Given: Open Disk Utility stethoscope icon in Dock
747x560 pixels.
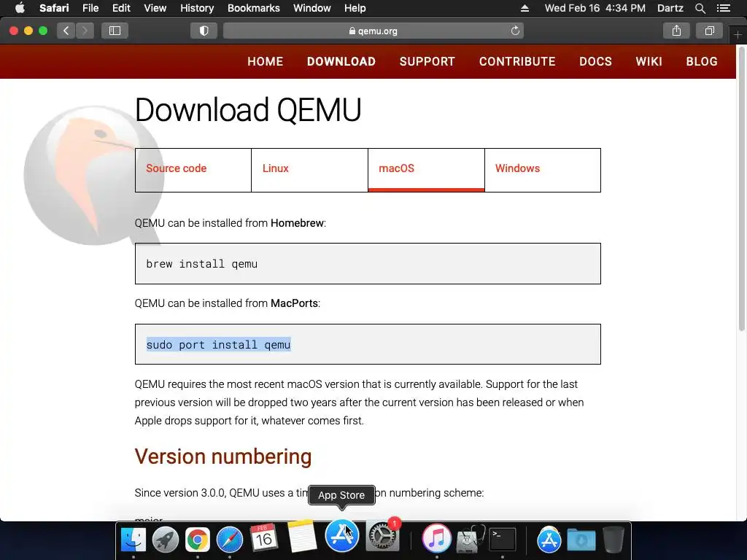Looking at the screenshot, I should pyautogui.click(x=471, y=539).
